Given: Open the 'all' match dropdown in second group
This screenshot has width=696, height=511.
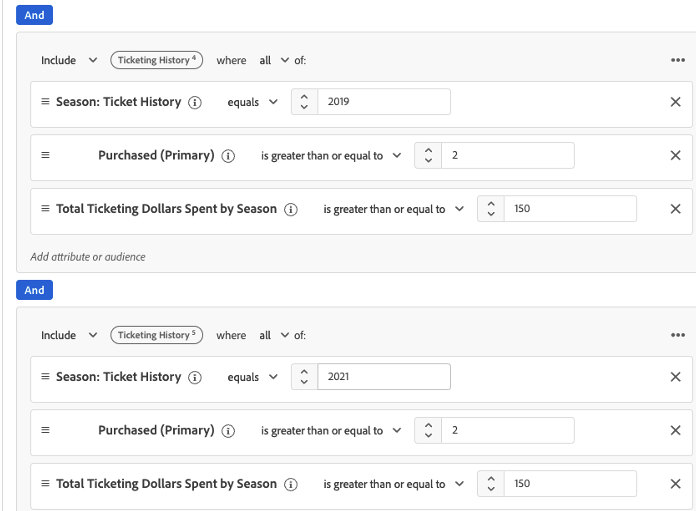Looking at the screenshot, I should (x=274, y=336).
